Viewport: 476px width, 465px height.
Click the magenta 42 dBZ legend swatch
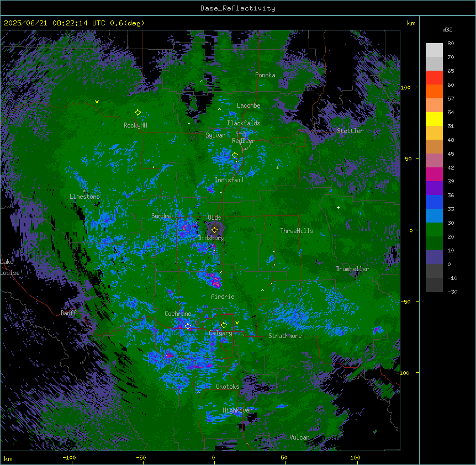tap(434, 174)
